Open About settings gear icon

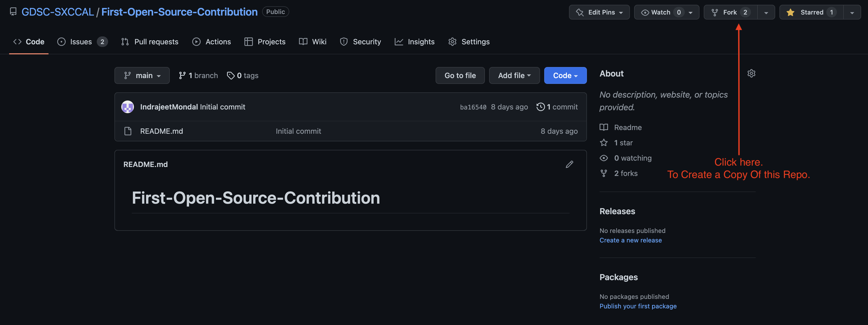tap(751, 74)
